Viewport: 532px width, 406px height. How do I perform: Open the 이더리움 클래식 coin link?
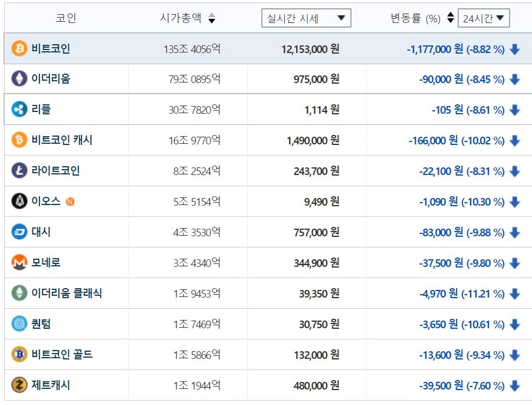67,293
